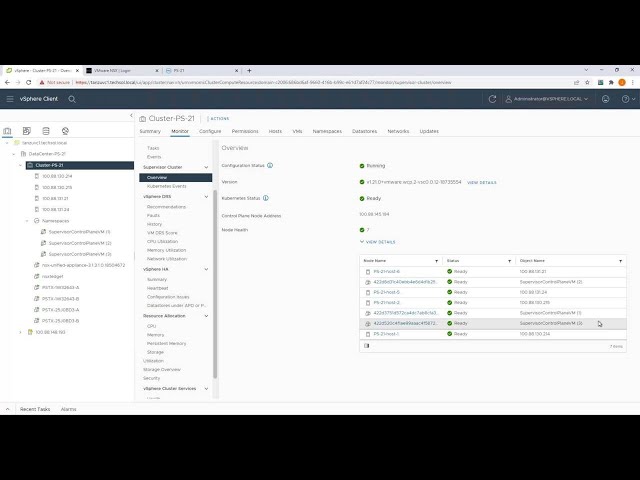Open Administrator@VSPHERE.LOCAL user dropdown

click(547, 99)
